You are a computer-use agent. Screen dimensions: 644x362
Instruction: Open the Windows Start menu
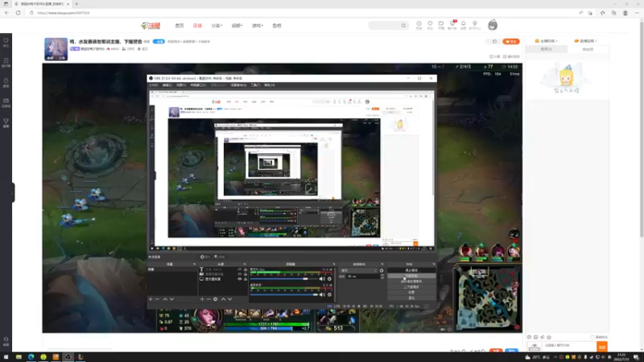click(6, 357)
